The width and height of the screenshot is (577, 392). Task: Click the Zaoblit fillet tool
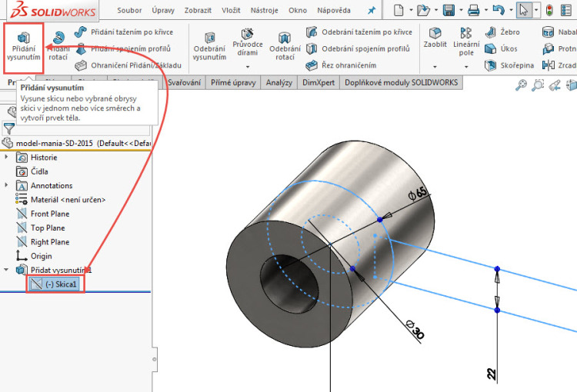coord(435,38)
